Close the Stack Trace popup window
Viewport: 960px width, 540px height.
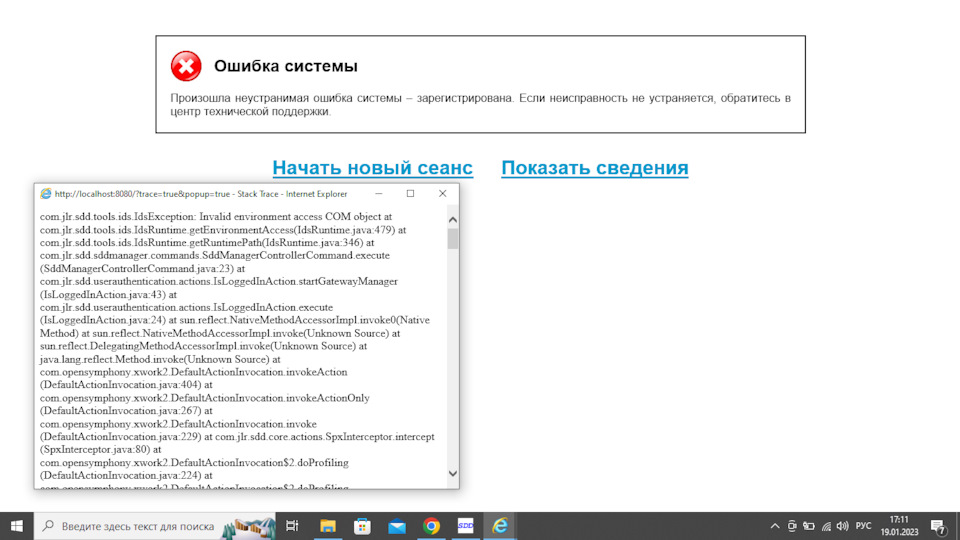[443, 194]
